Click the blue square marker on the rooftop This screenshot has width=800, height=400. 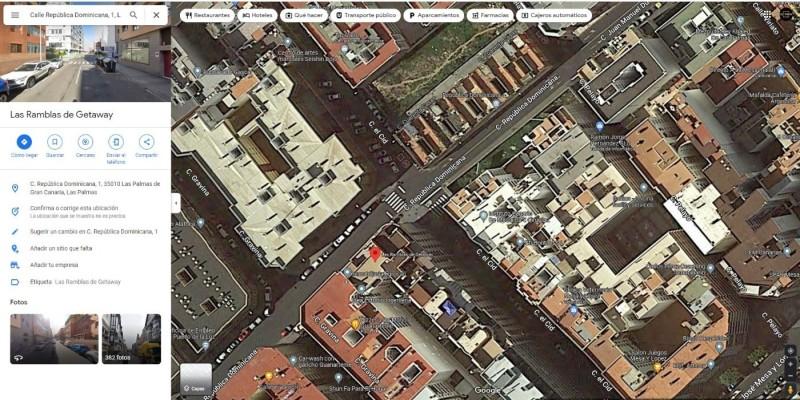pos(449,307)
